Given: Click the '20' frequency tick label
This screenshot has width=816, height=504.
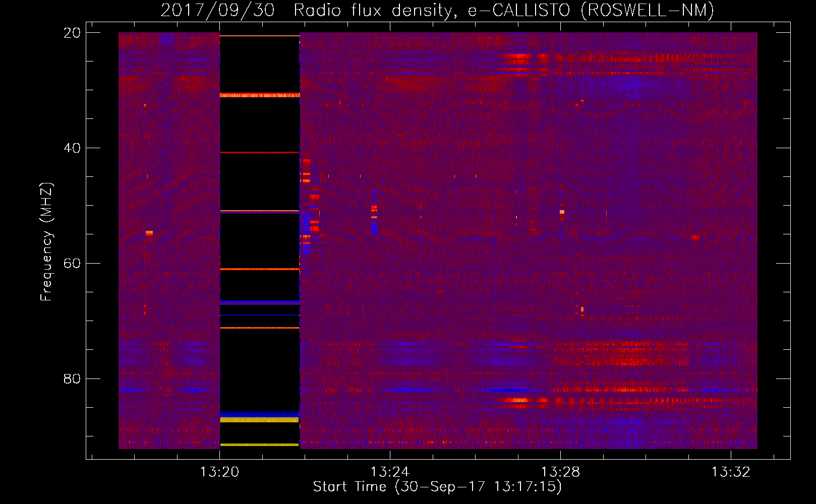Looking at the screenshot, I should click(x=72, y=33).
